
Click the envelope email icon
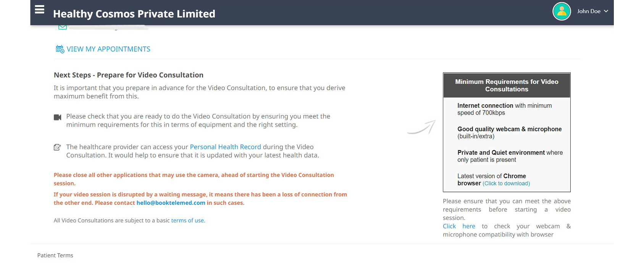(63, 27)
